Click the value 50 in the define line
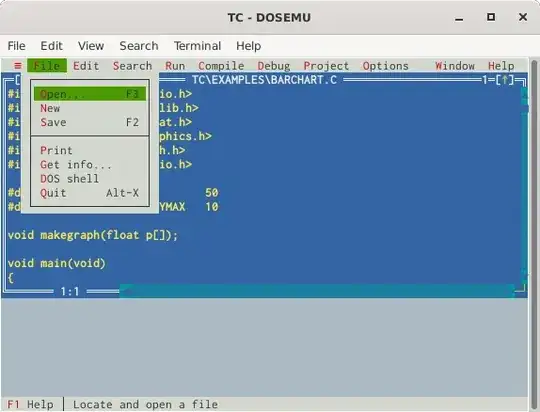The width and height of the screenshot is (540, 412). [x=211, y=193]
